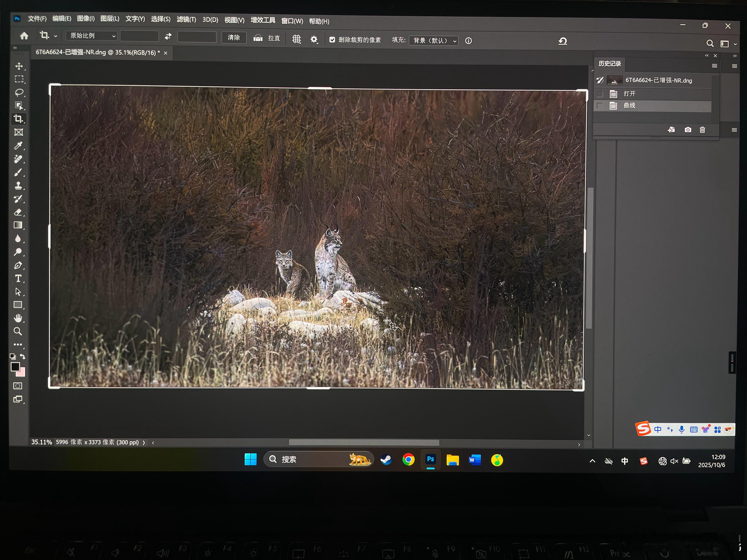Toggle history brush source for 曲线 state

[600, 106]
